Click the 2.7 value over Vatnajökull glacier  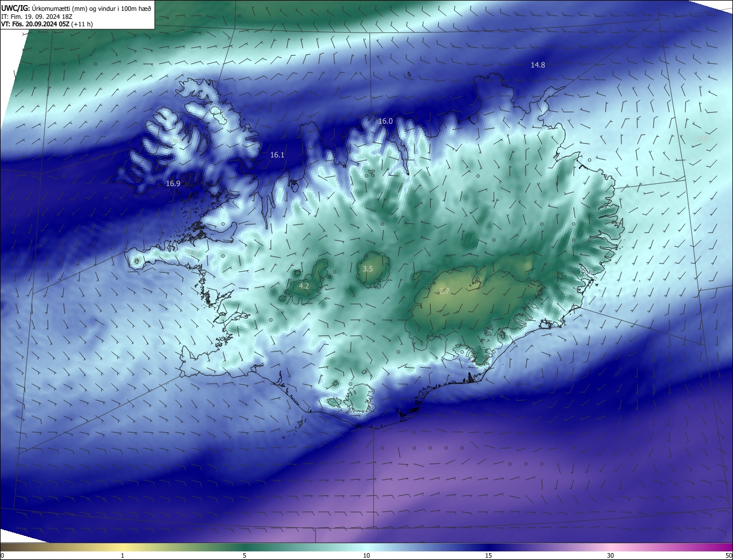tap(444, 292)
